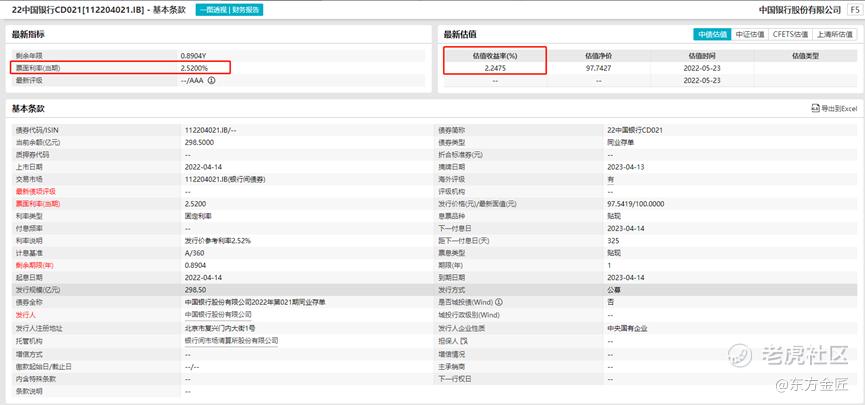
Task: Click 112204021.IB(银行间债券) trading market value
Action: [x=226, y=179]
